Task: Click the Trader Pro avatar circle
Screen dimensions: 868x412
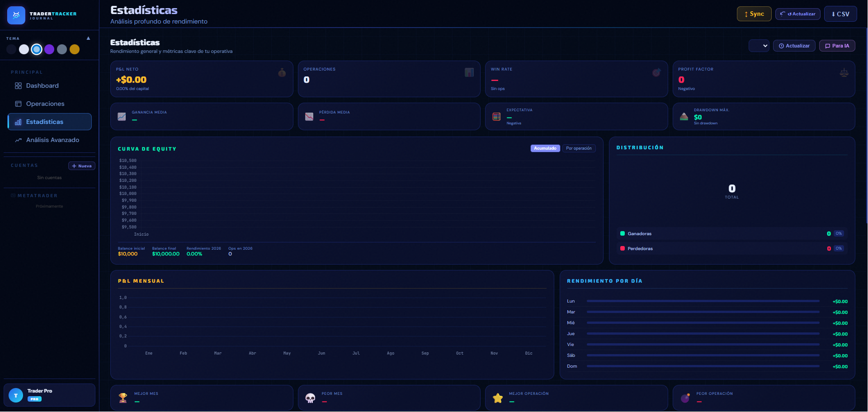Action: [16, 395]
